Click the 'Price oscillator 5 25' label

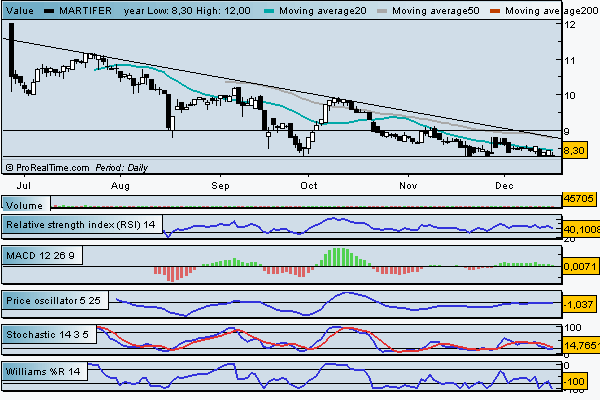(x=53, y=300)
